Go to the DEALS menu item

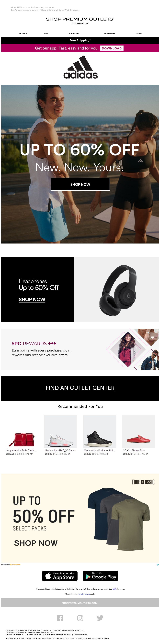pyautogui.click(x=139, y=33)
